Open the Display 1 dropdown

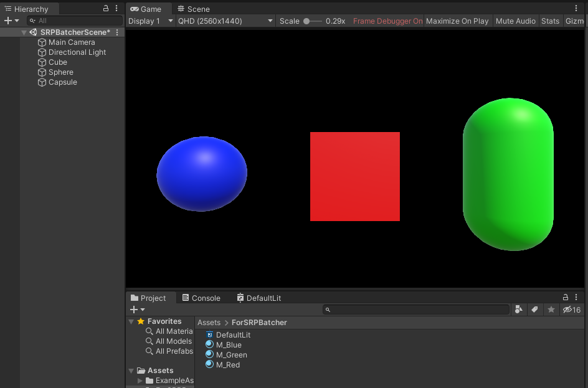(150, 21)
